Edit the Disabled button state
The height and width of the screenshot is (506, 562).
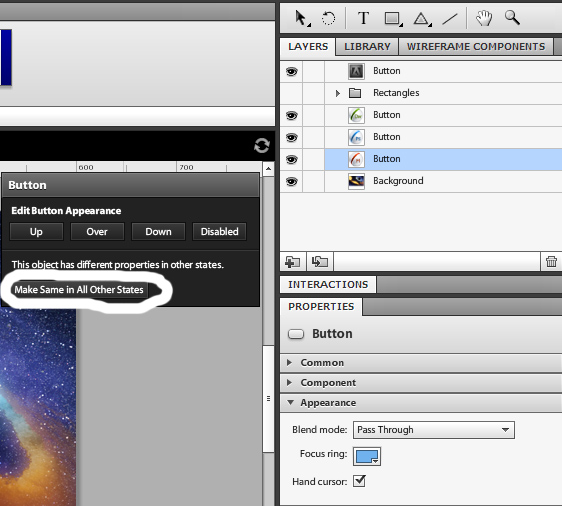pyautogui.click(x=219, y=231)
